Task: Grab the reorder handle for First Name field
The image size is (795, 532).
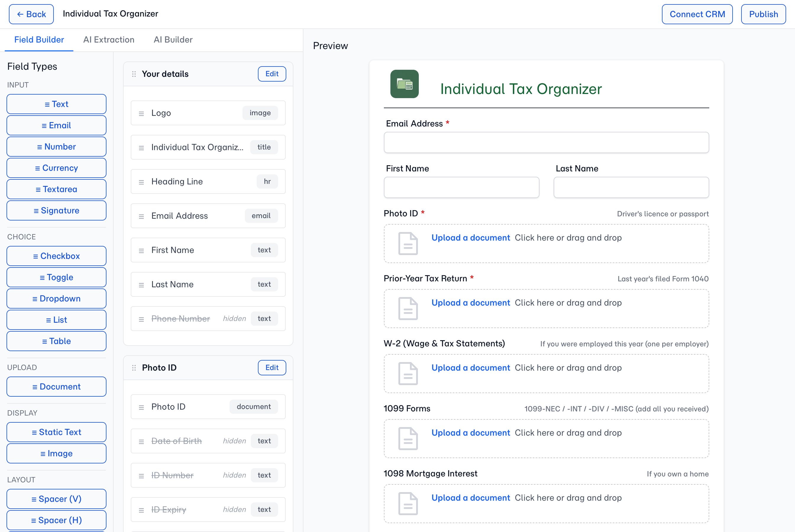Action: [x=142, y=250]
